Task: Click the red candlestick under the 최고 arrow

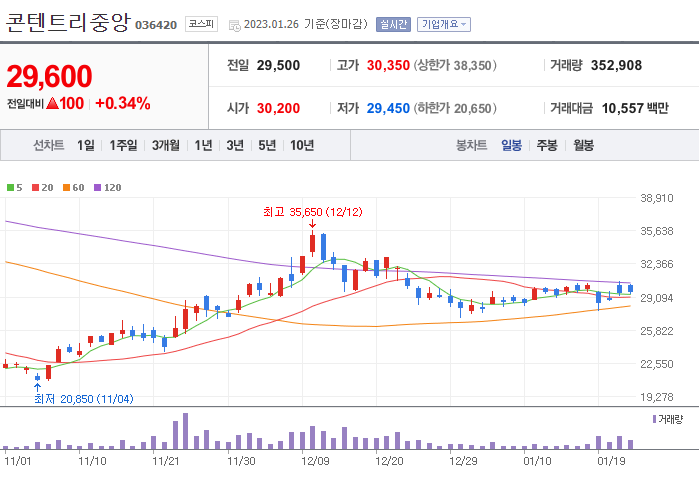Action: pyautogui.click(x=312, y=243)
